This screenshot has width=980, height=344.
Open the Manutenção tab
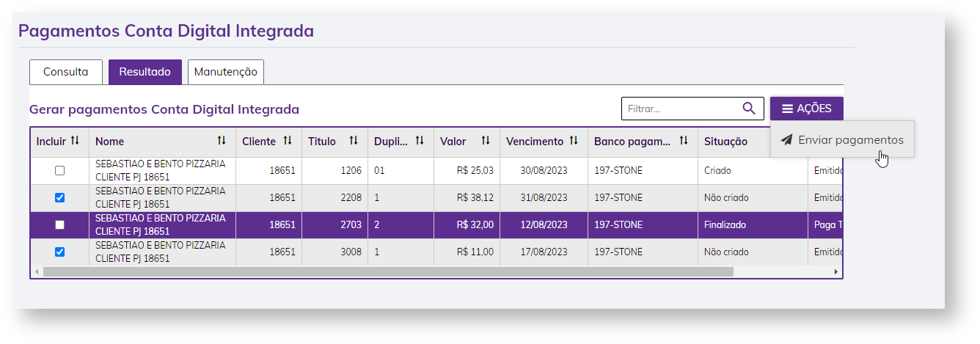click(225, 72)
